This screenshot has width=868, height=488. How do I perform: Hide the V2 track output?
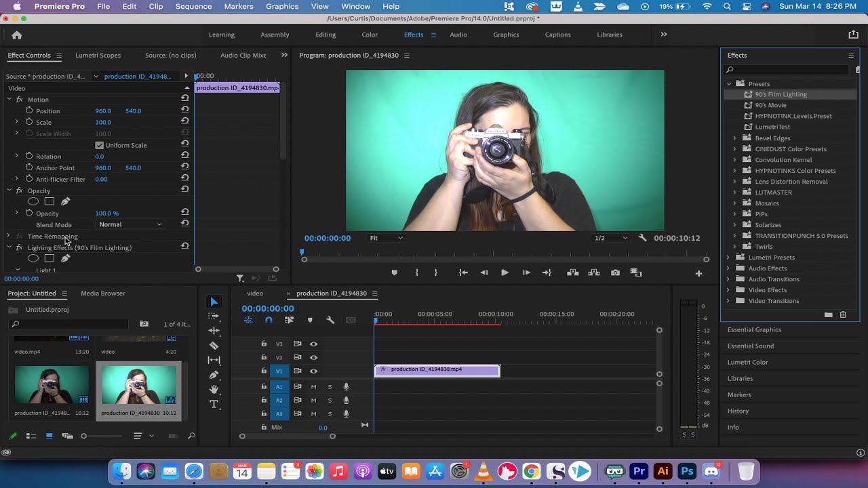pyautogui.click(x=313, y=358)
